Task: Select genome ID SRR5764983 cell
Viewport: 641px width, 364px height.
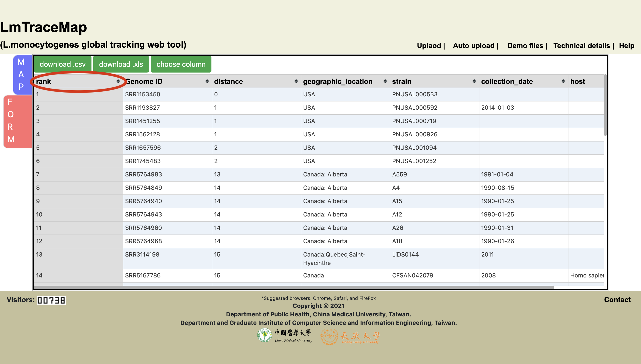Action: click(168, 174)
